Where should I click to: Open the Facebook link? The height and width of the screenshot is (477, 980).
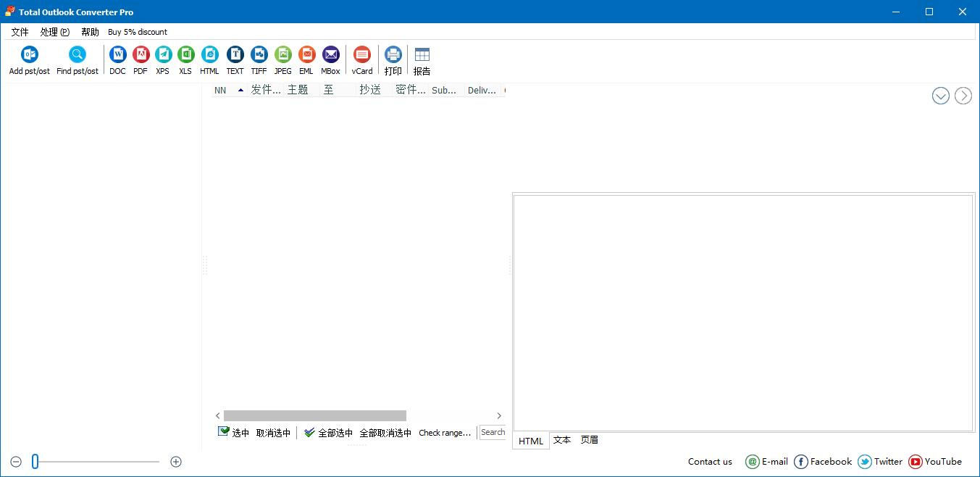click(823, 462)
